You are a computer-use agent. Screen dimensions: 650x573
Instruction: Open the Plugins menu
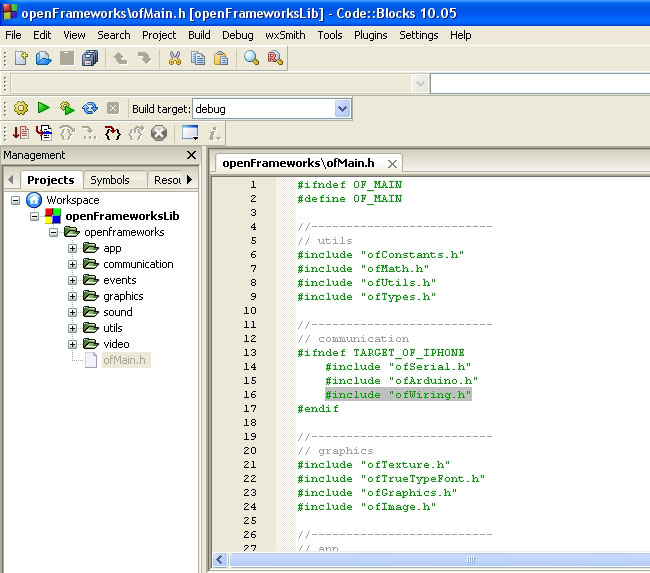pyautogui.click(x=370, y=35)
